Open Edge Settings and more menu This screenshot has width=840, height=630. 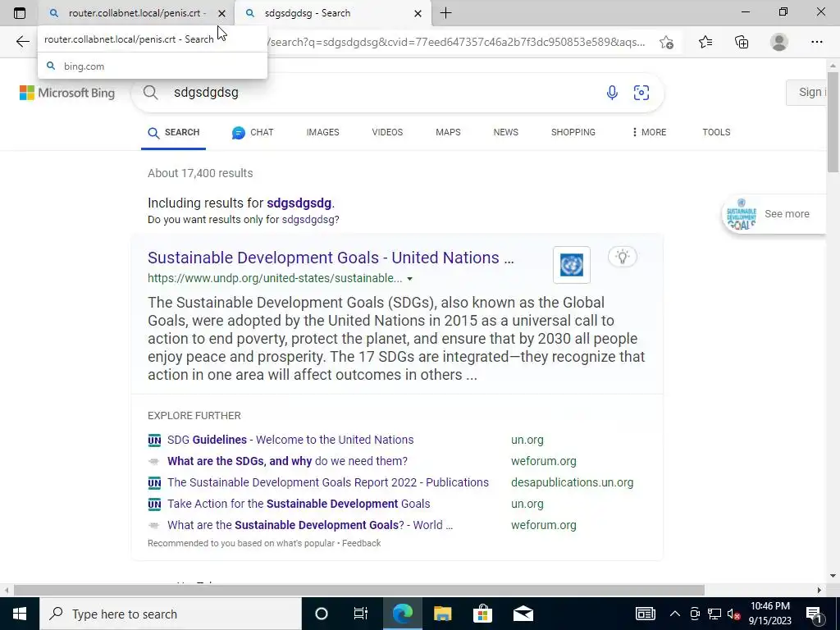pyautogui.click(x=816, y=42)
